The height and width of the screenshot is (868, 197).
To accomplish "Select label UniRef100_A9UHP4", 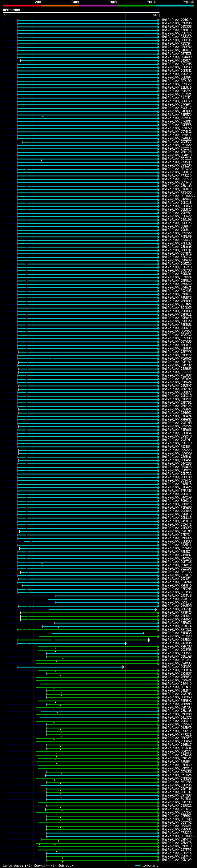I will tap(177, 761).
